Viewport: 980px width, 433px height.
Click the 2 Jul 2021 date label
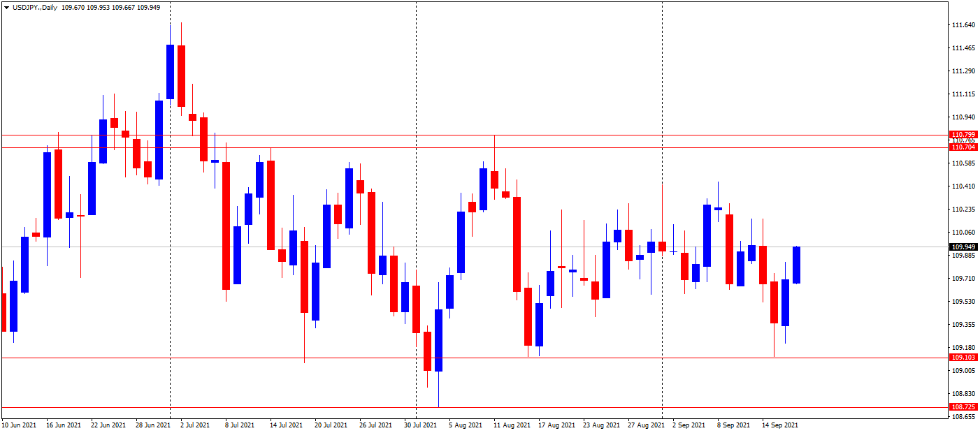194,425
